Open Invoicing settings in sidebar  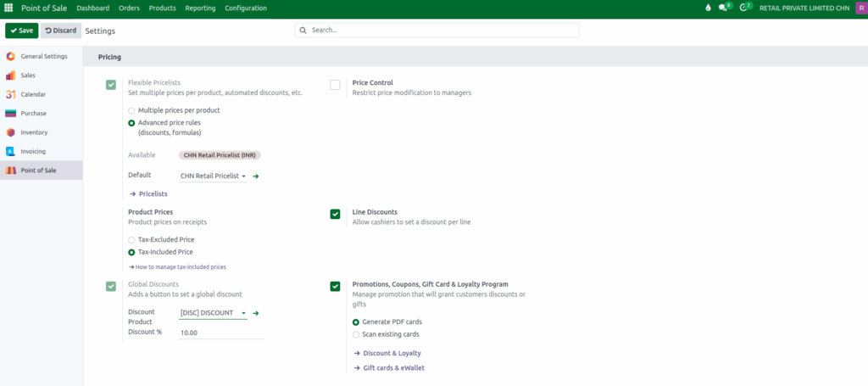pyautogui.click(x=33, y=151)
